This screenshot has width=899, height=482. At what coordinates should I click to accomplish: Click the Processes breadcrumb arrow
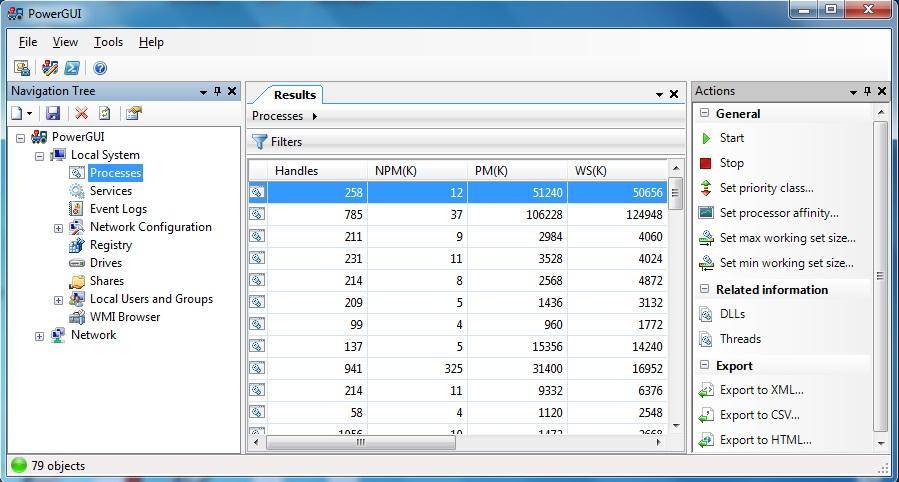pos(315,116)
